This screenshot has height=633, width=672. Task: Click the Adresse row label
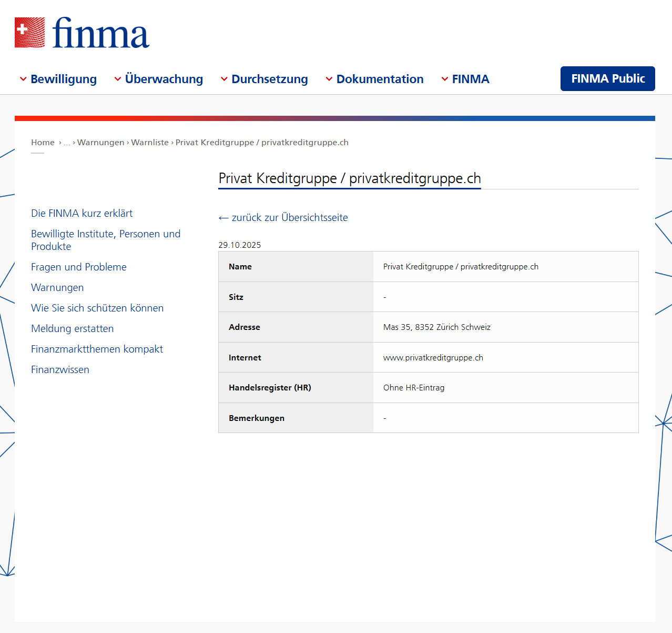(x=245, y=327)
